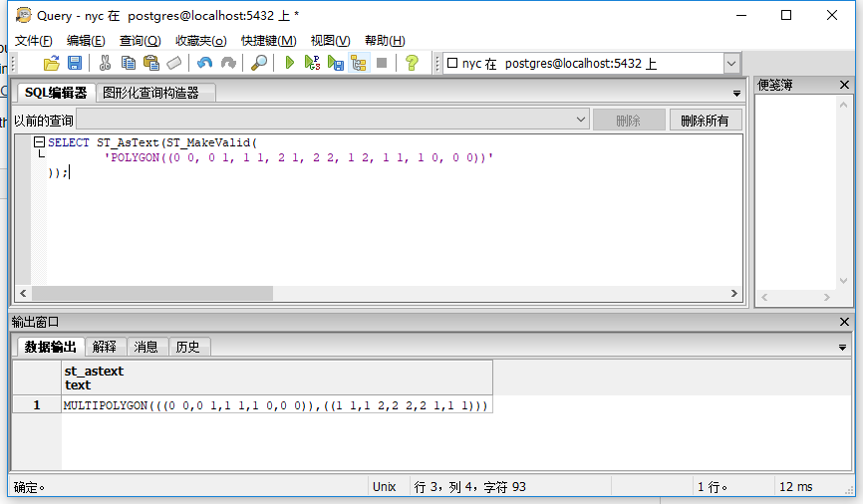Select the nyc 在 postgres@localhost:5432 connection box
Viewport: 863px width, 504px height.
(x=585, y=64)
